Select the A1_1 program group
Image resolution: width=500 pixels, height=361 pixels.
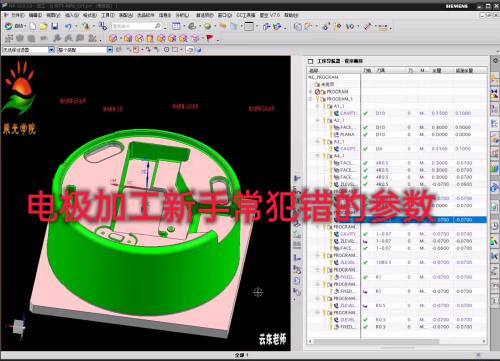339,106
